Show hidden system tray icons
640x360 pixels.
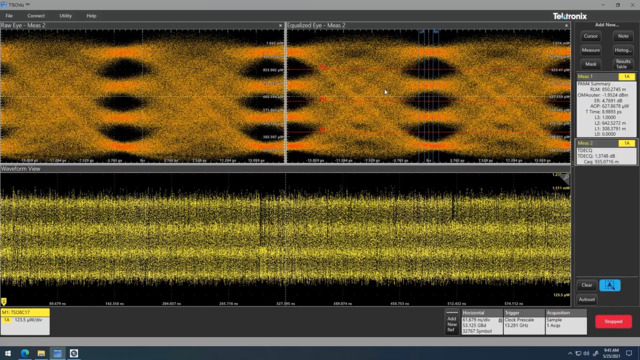(570, 353)
